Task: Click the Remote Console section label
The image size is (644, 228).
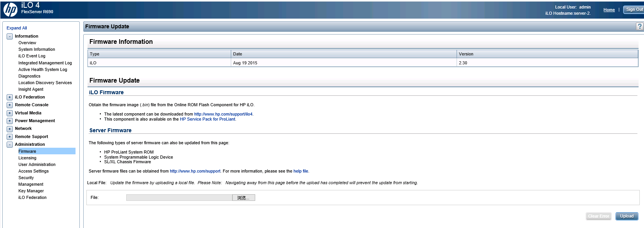Action: (x=32, y=105)
